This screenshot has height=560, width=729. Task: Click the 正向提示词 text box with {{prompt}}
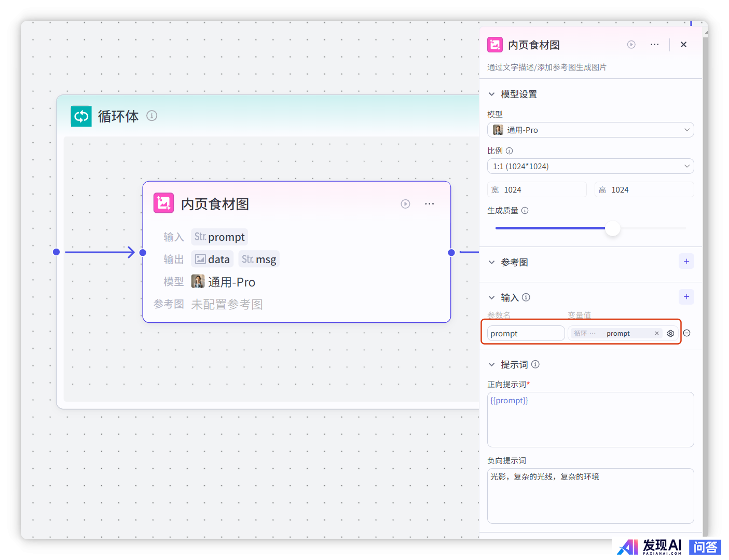coord(590,419)
